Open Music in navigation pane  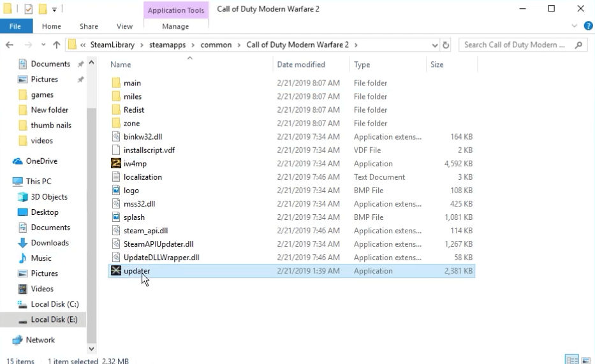click(35, 258)
